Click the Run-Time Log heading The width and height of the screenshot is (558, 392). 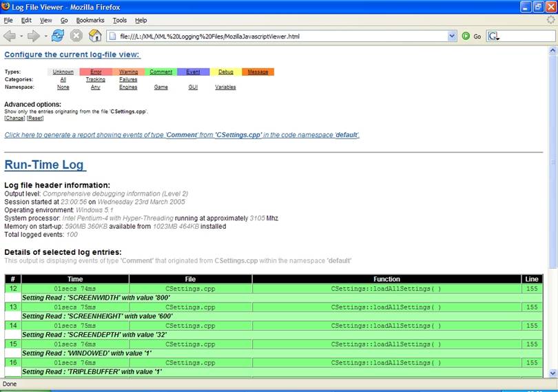coord(45,165)
